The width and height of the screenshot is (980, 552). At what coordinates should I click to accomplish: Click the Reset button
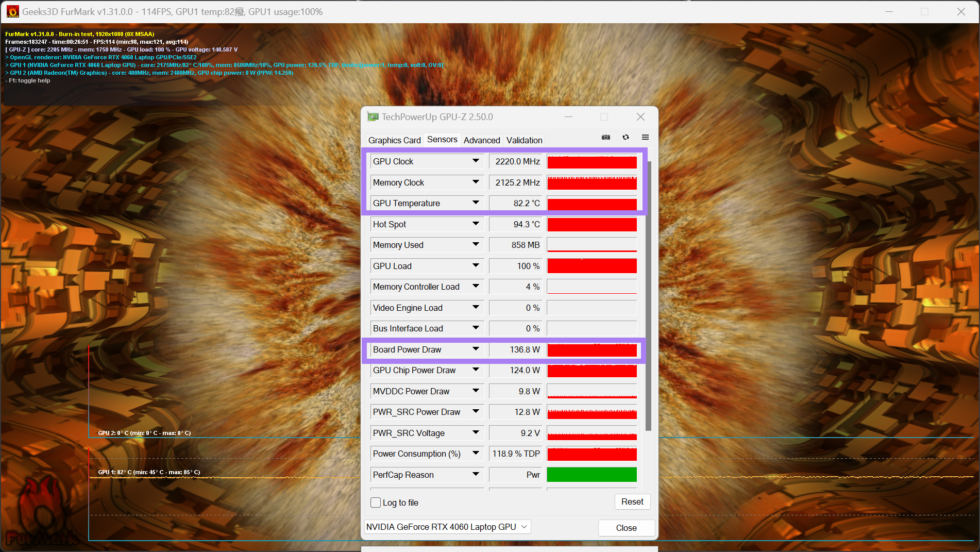(x=632, y=502)
